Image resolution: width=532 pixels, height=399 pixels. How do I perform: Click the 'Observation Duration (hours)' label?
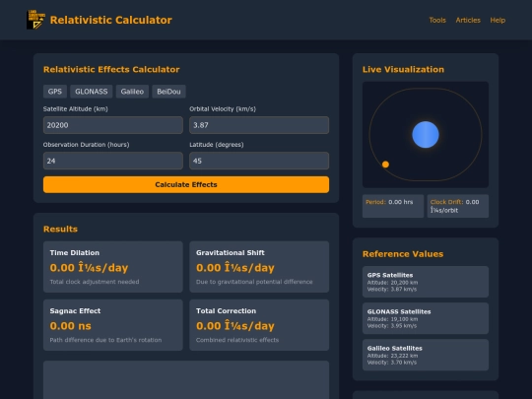pyautogui.click(x=86, y=145)
